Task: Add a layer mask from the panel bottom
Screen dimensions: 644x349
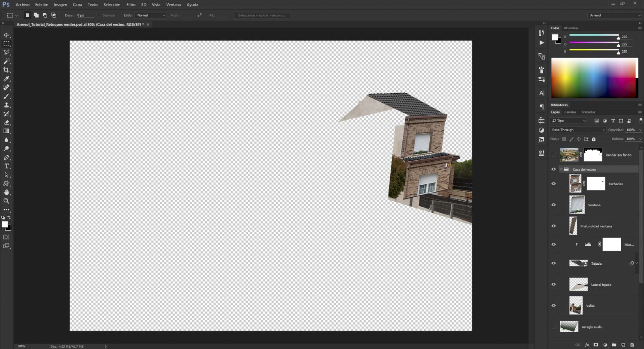Action: [596, 345]
